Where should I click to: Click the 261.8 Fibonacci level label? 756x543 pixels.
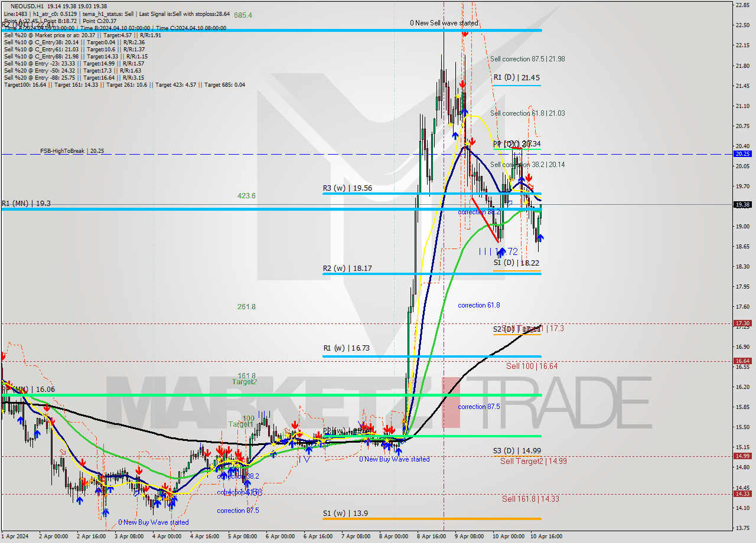(246, 307)
